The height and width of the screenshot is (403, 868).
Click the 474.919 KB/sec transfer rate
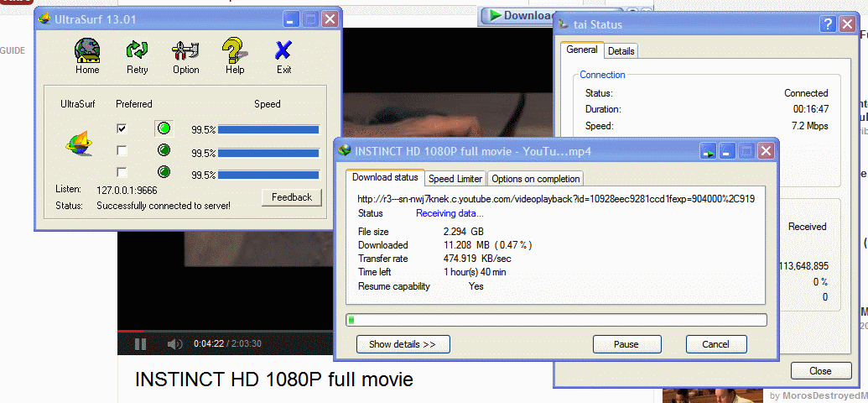(476, 259)
